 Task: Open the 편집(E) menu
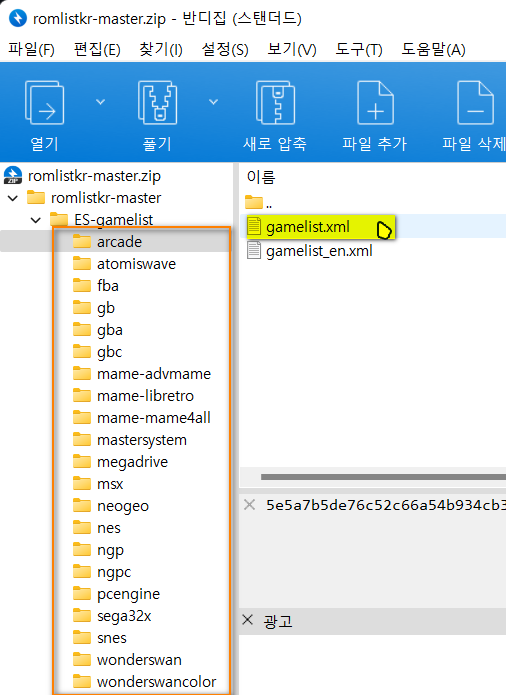click(97, 49)
